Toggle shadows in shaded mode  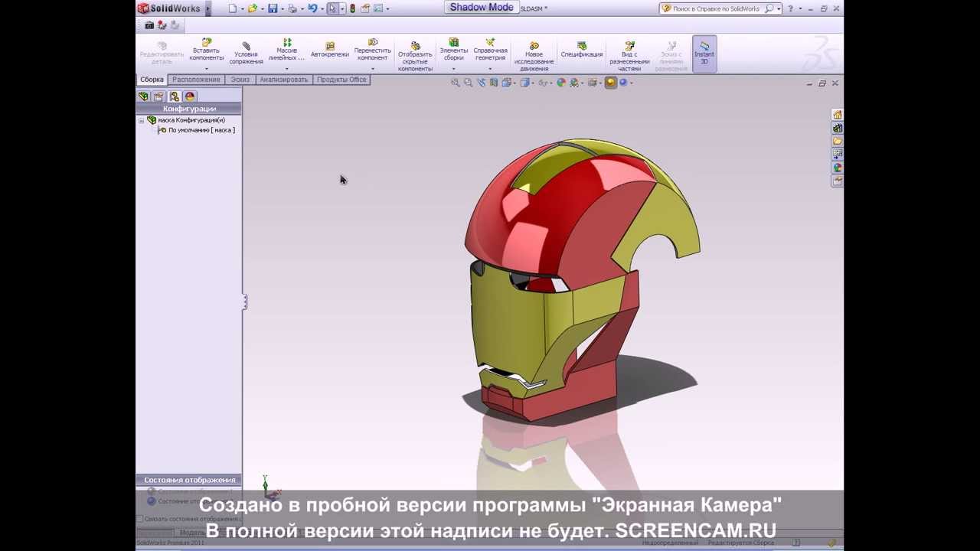point(610,83)
